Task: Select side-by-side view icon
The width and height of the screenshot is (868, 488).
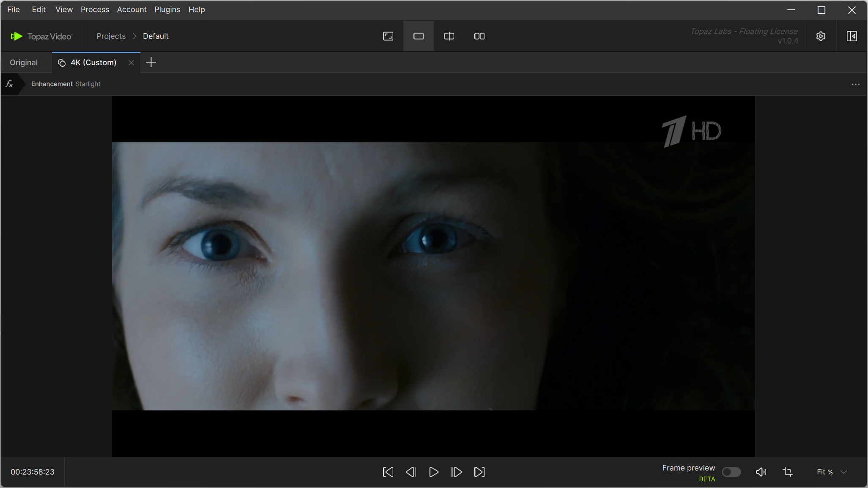Action: click(479, 36)
